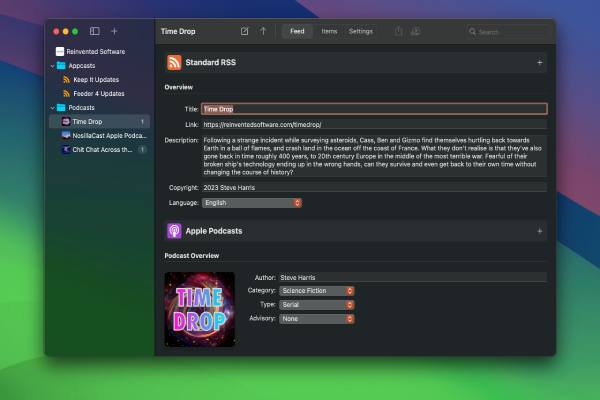The width and height of the screenshot is (600, 400).
Task: Toggle the sidebar visibility icon
Action: pos(94,32)
